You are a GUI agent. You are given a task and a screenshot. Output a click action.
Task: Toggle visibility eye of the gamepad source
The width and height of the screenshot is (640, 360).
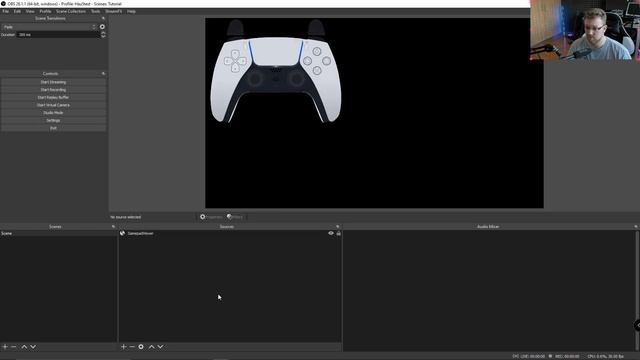click(331, 233)
